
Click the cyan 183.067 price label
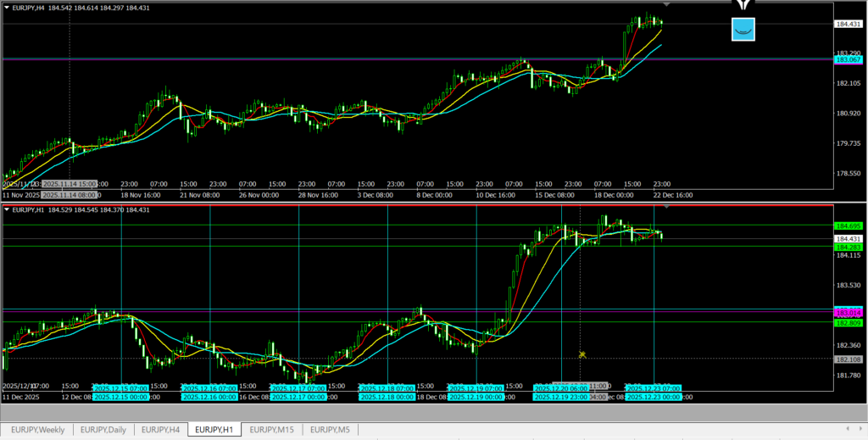849,60
